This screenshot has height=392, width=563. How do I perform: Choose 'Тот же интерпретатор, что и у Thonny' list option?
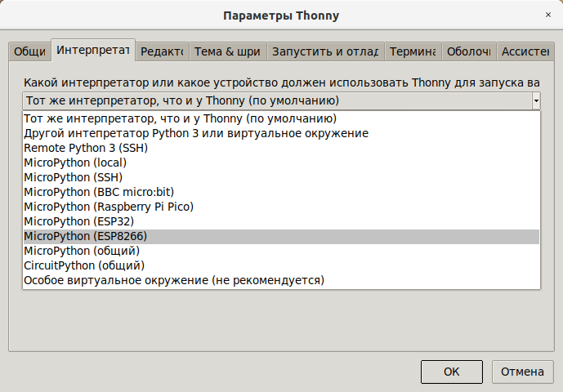tap(281, 118)
